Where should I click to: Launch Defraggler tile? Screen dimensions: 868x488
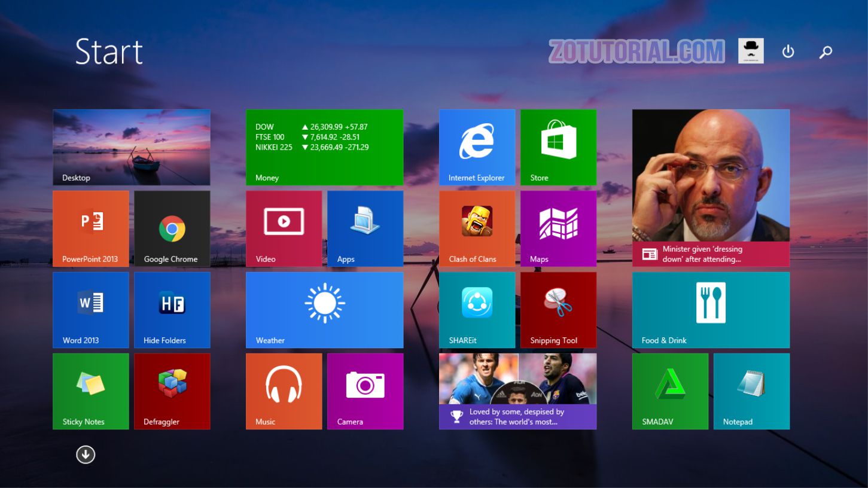point(172,391)
